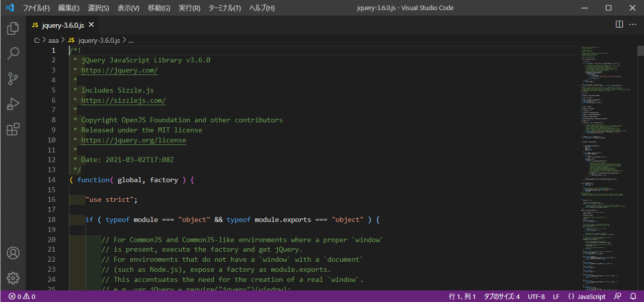The height and width of the screenshot is (302, 644).
Task: Change indentation via タブのサイズ: 4
Action: coord(502,296)
